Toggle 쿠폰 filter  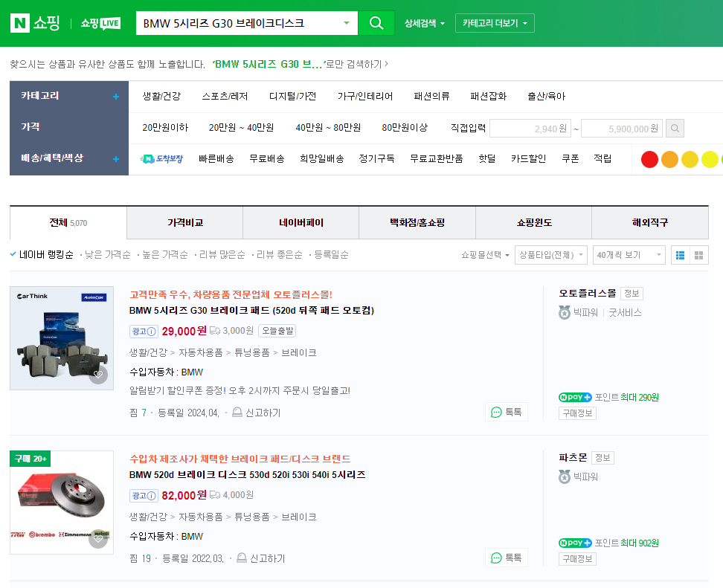(x=570, y=158)
